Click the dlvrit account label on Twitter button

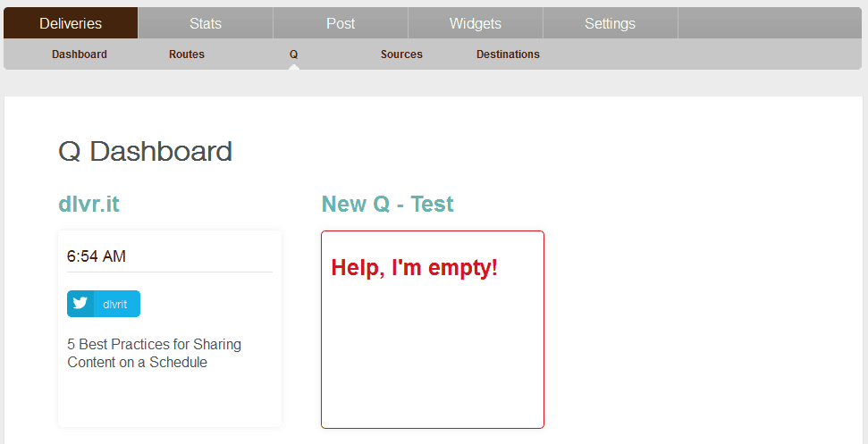(x=115, y=304)
